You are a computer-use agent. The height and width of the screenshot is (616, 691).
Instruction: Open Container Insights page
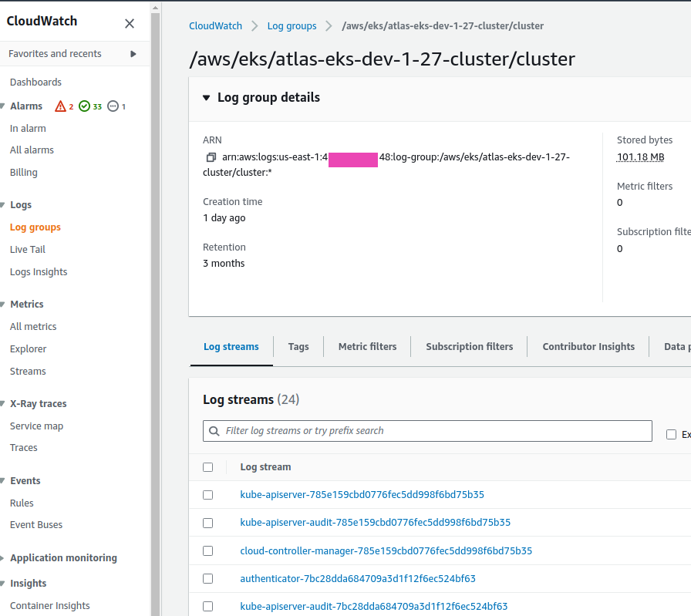(x=50, y=606)
